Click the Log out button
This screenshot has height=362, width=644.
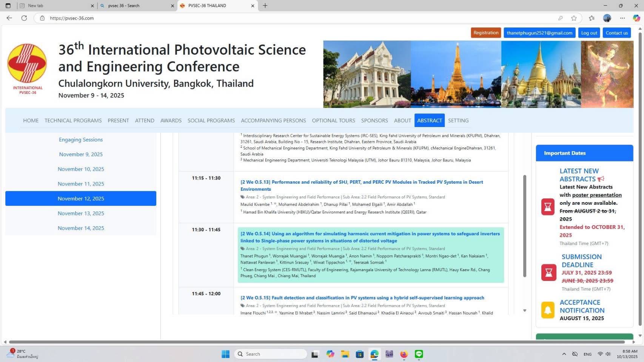pyautogui.click(x=589, y=33)
